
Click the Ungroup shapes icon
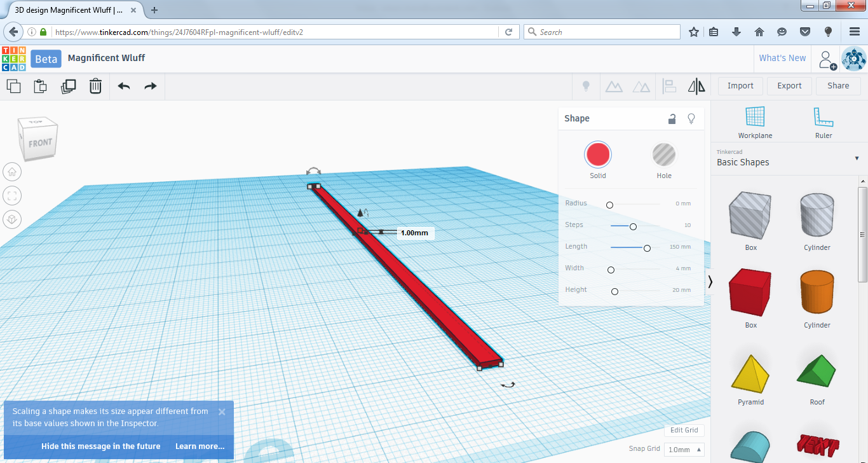(642, 86)
